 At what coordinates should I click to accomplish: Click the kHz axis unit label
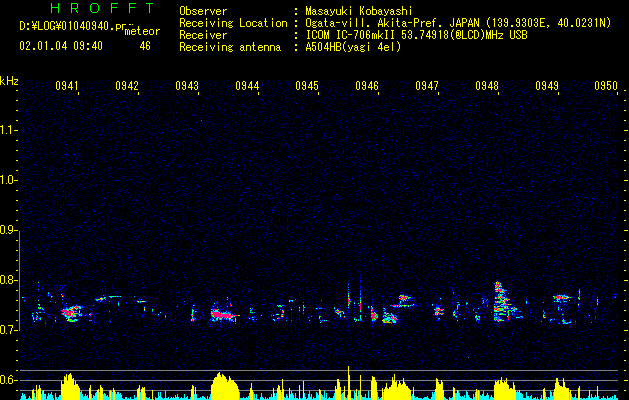(x=9, y=81)
